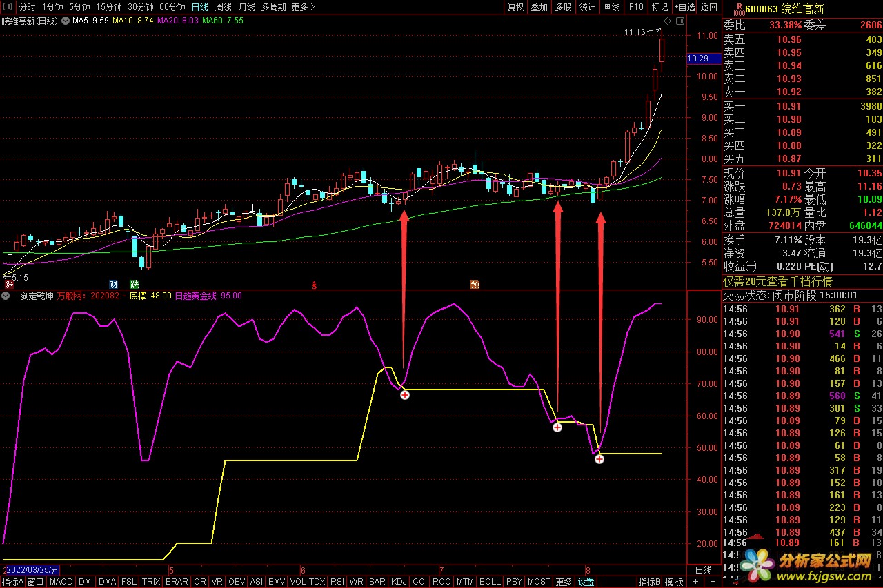Click the stock name 600063 皖维高新
Viewport: 883px width, 588px height.
coord(785,8)
